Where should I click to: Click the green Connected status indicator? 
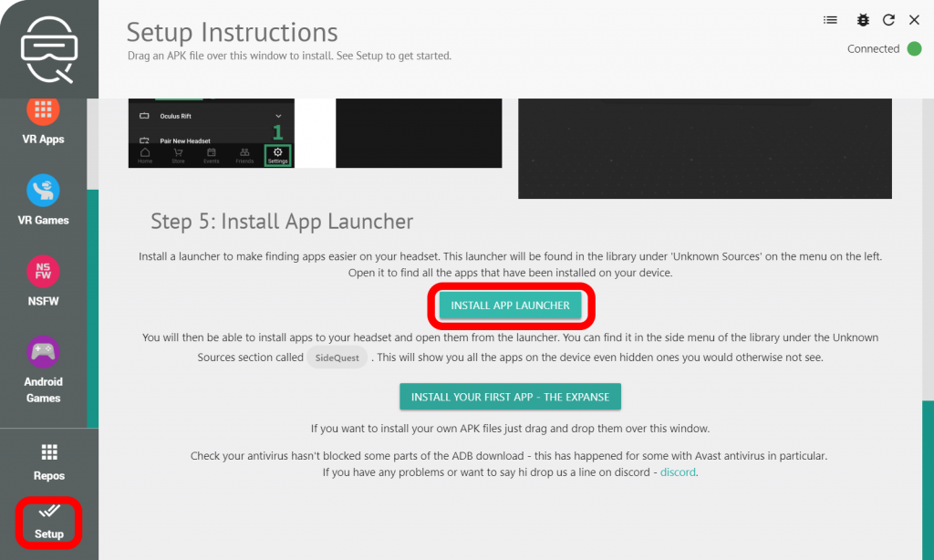pyautogui.click(x=914, y=49)
